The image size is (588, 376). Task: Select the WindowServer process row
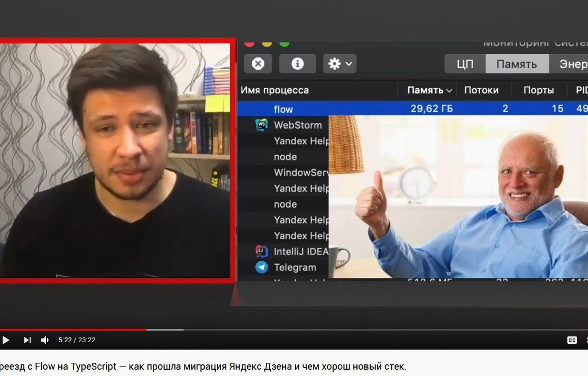point(283,172)
